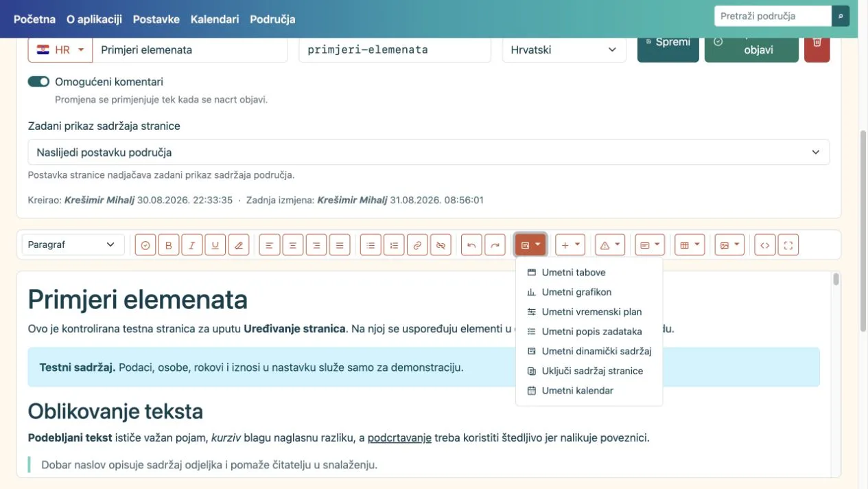
Task: Justify the paragraph text
Action: point(340,245)
